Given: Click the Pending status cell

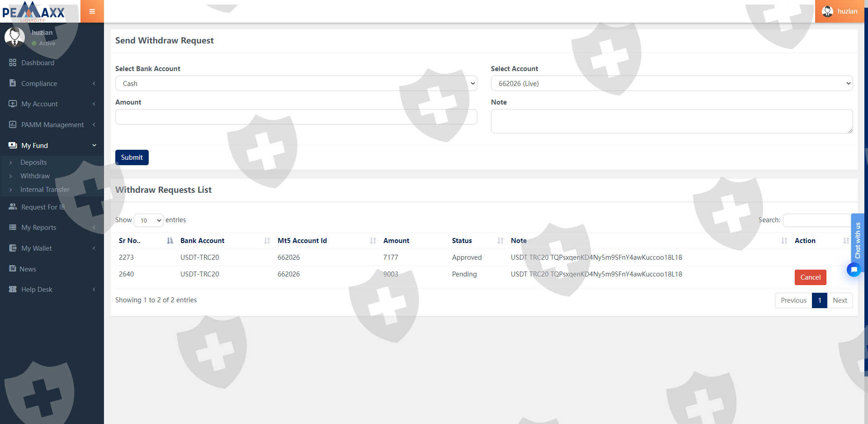Looking at the screenshot, I should 464,274.
